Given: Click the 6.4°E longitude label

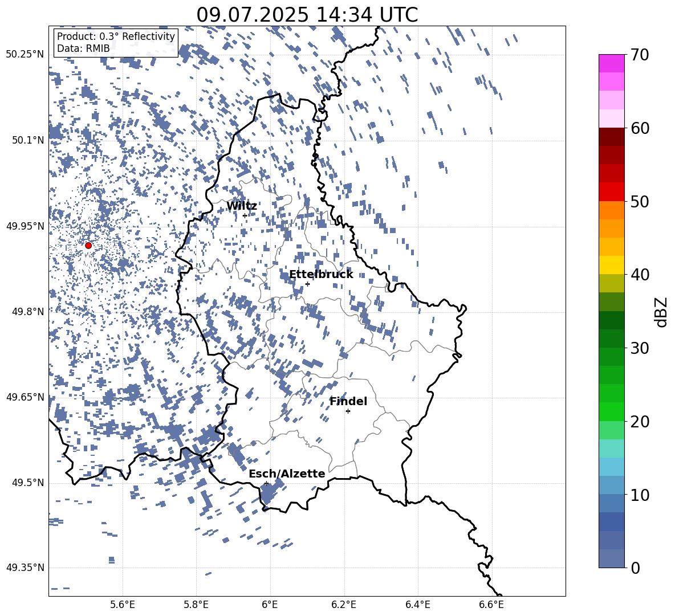Looking at the screenshot, I should (418, 605).
